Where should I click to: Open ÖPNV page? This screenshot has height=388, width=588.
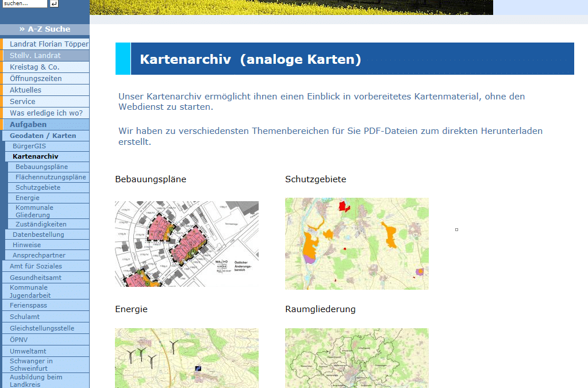[46, 340]
